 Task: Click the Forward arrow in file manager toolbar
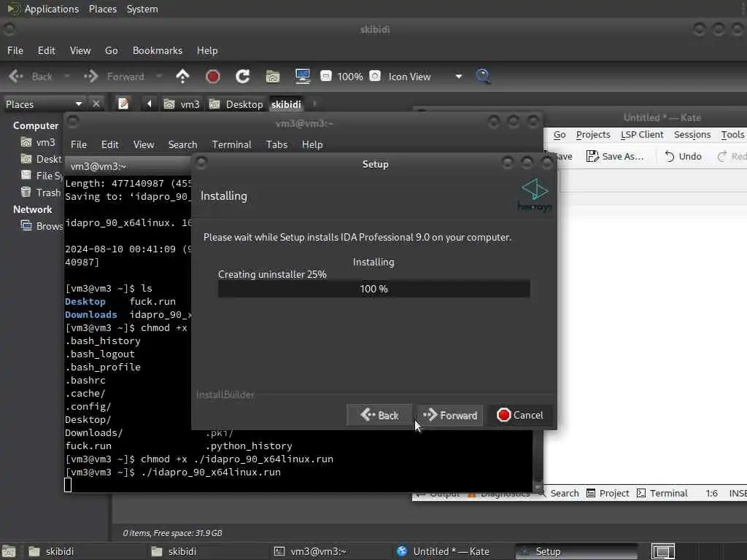click(x=90, y=76)
